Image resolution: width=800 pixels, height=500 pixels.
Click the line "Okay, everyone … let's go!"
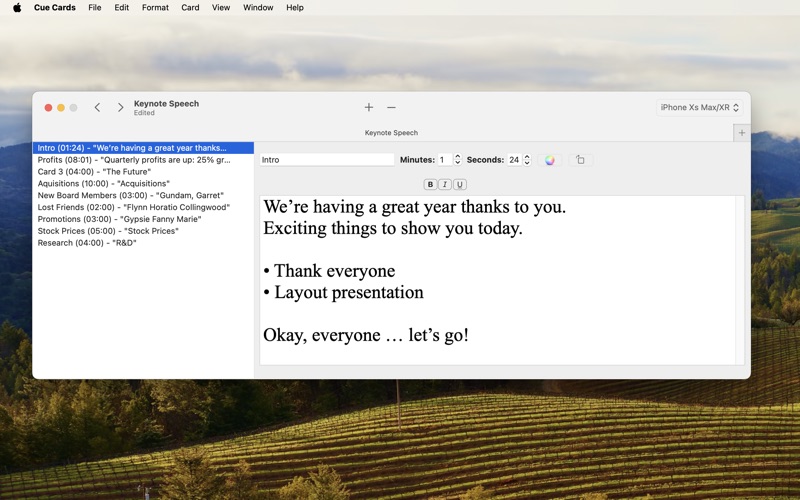pyautogui.click(x=366, y=335)
